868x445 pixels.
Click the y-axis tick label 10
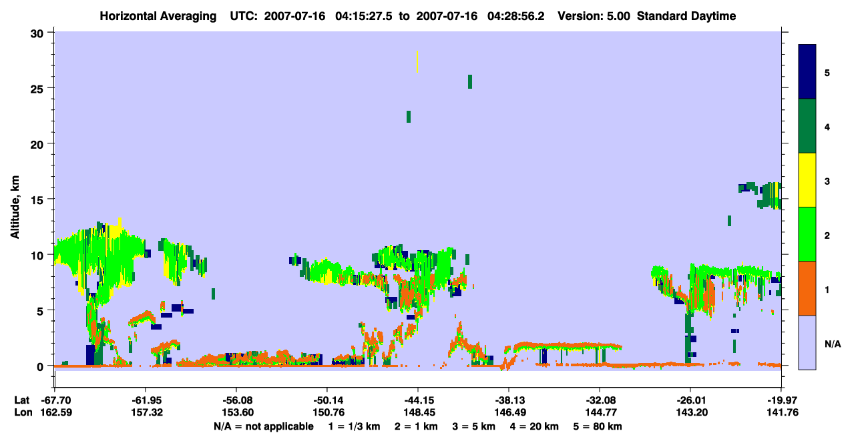[x=39, y=255]
